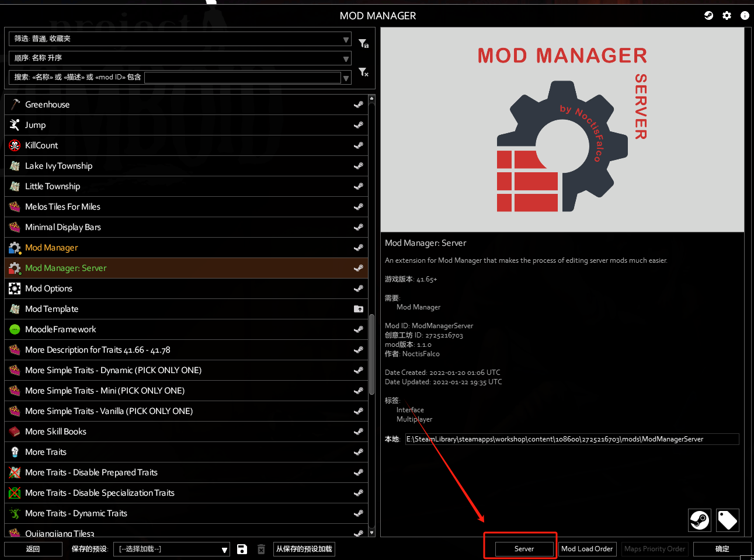754x560 pixels.
Task: Click the save filter funnel icon
Action: click(363, 43)
